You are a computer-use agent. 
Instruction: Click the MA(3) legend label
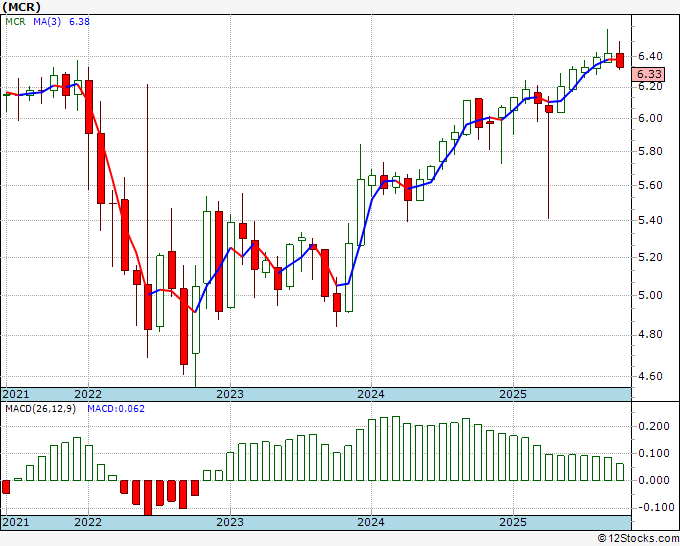47,21
